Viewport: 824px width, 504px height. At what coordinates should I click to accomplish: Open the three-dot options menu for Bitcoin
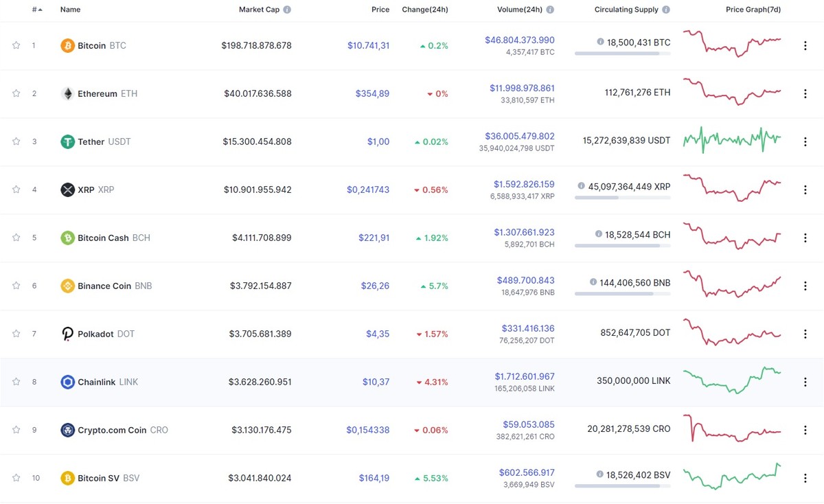tap(805, 45)
